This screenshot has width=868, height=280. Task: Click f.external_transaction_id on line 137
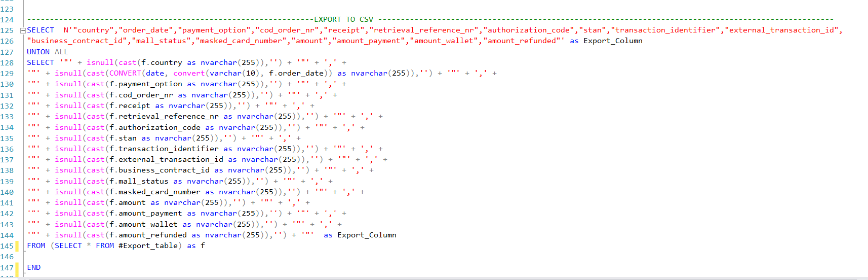[166, 159]
